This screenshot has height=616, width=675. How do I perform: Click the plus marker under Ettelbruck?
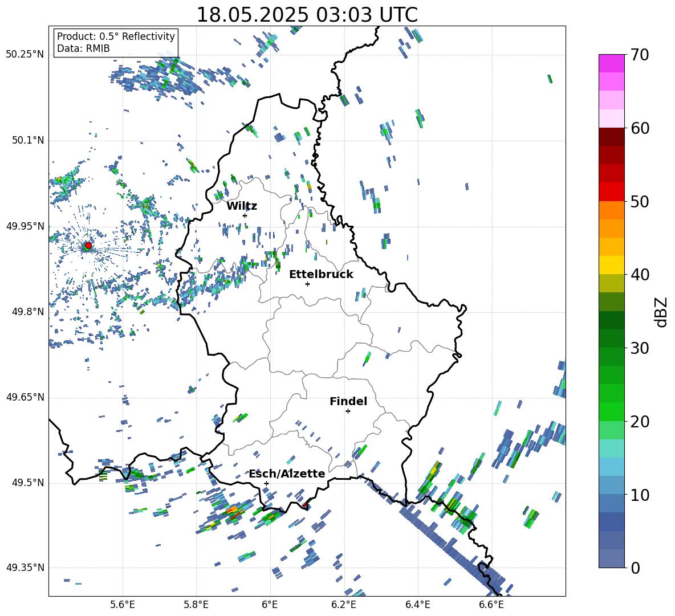307,284
